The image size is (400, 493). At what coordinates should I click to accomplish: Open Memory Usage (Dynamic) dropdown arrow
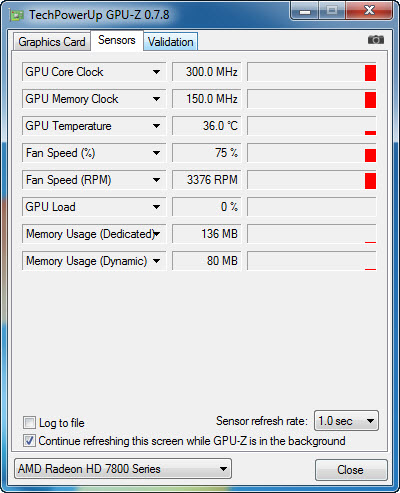pos(156,261)
